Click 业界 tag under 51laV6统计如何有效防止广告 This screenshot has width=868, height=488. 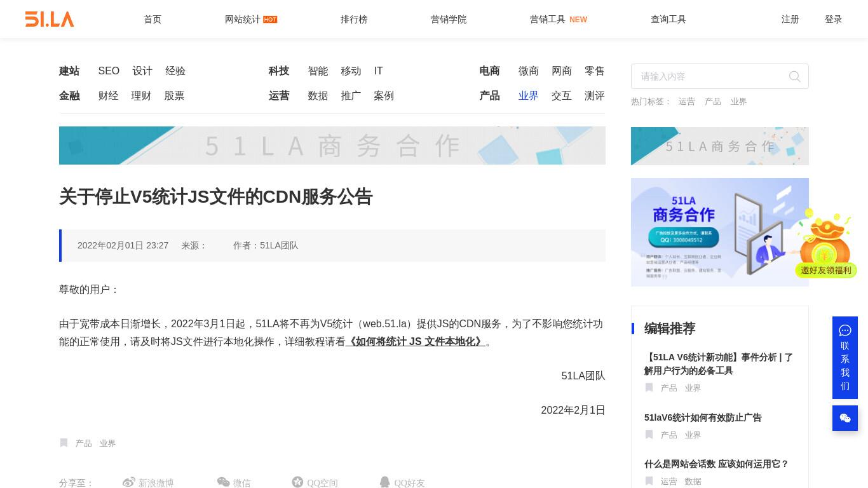pos(693,435)
